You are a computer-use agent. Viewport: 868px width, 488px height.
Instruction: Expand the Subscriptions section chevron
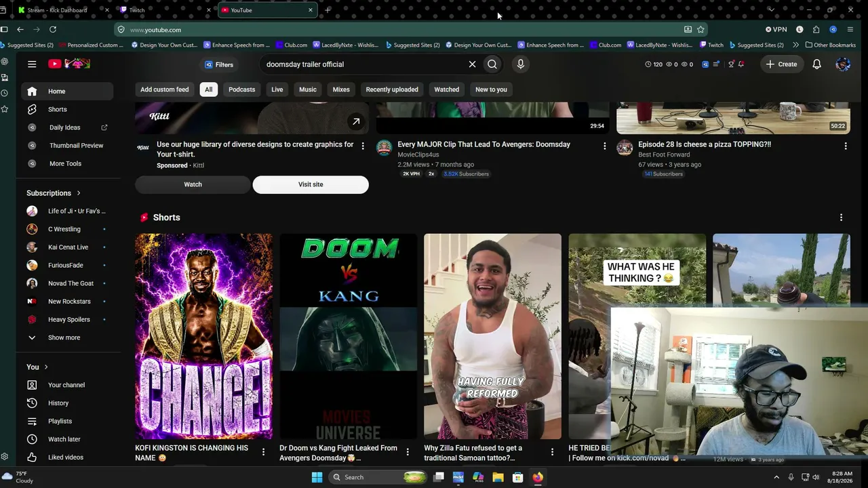coord(79,193)
